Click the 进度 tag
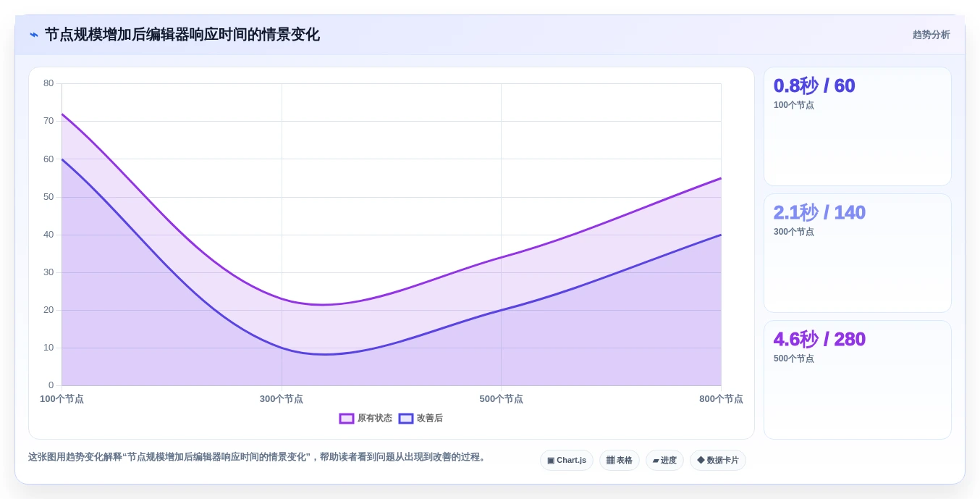This screenshot has width=980, height=499. coord(664,461)
